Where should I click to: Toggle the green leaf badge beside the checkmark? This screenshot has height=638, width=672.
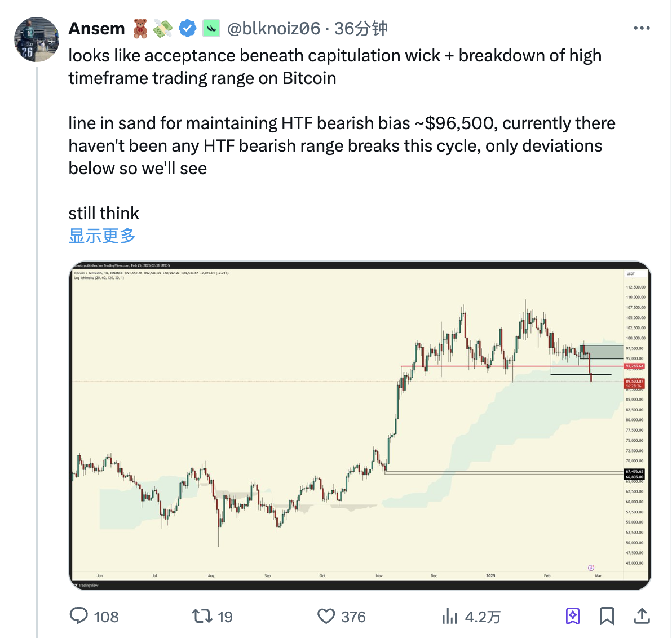tap(211, 27)
